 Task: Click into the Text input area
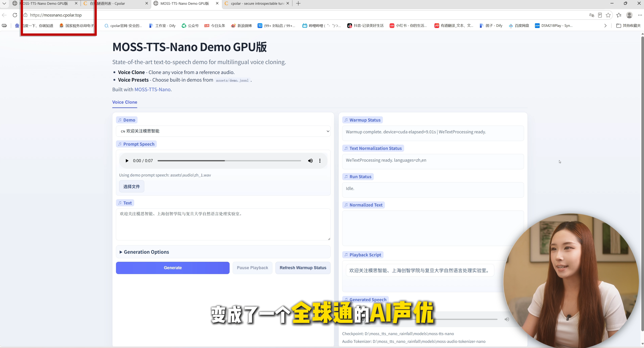coord(223,224)
